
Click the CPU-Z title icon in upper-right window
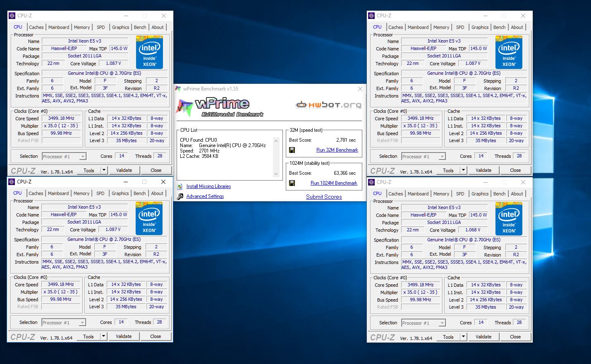371,16
